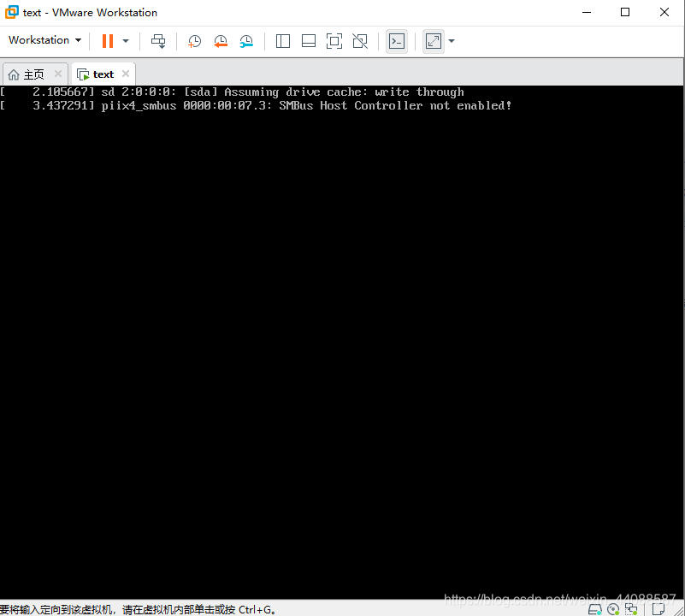Click the Ctrl+G status bar hint text
685x616 pixels.
click(x=138, y=609)
